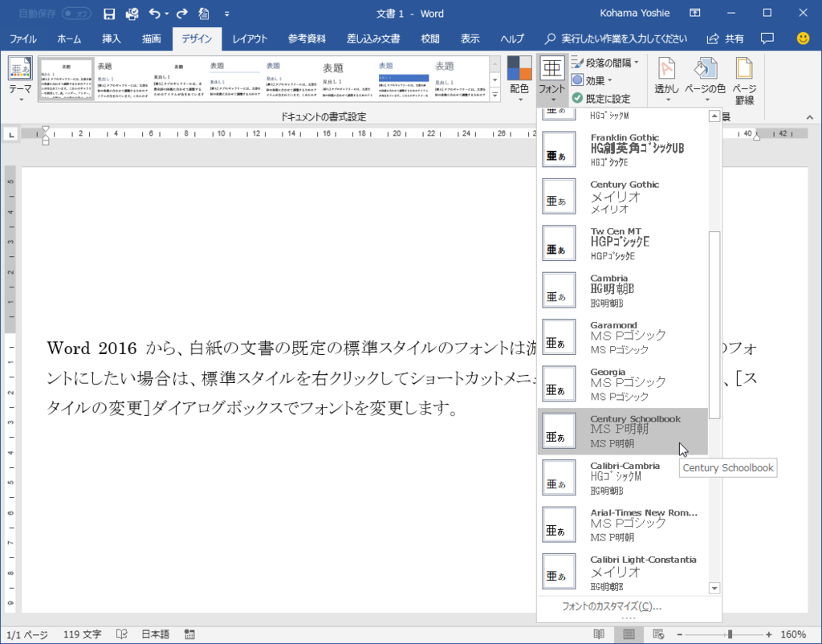The width and height of the screenshot is (822, 644).
Task: Open Paragraph Spacing (段落の間隔) menu
Action: 605,63
